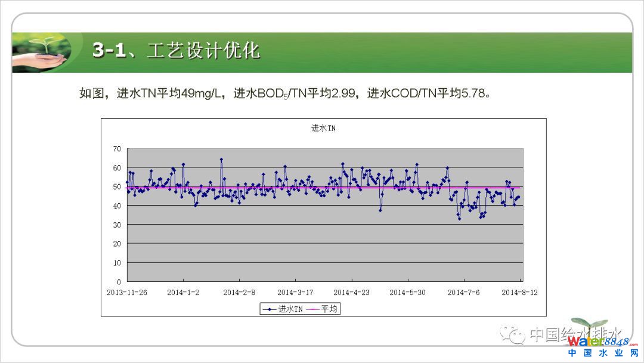The width and height of the screenshot is (644, 363).
Task: Click the 2014-1-2 date axis label
Action: (x=183, y=292)
